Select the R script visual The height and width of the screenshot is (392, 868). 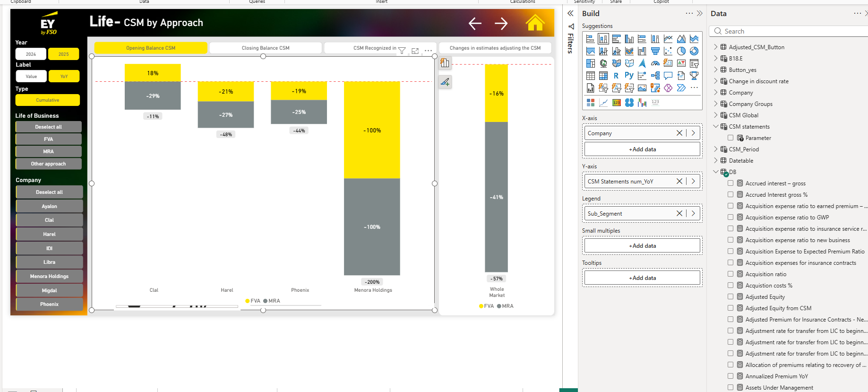point(616,76)
